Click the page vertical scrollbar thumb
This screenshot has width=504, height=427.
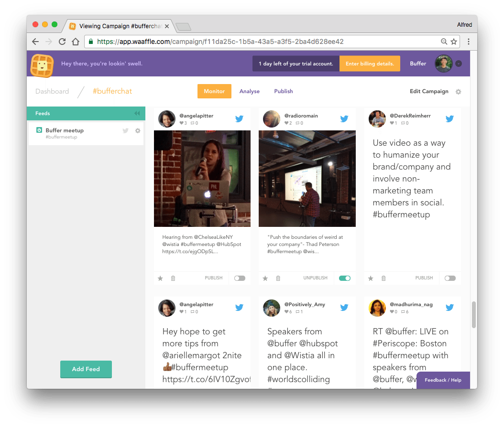474,315
